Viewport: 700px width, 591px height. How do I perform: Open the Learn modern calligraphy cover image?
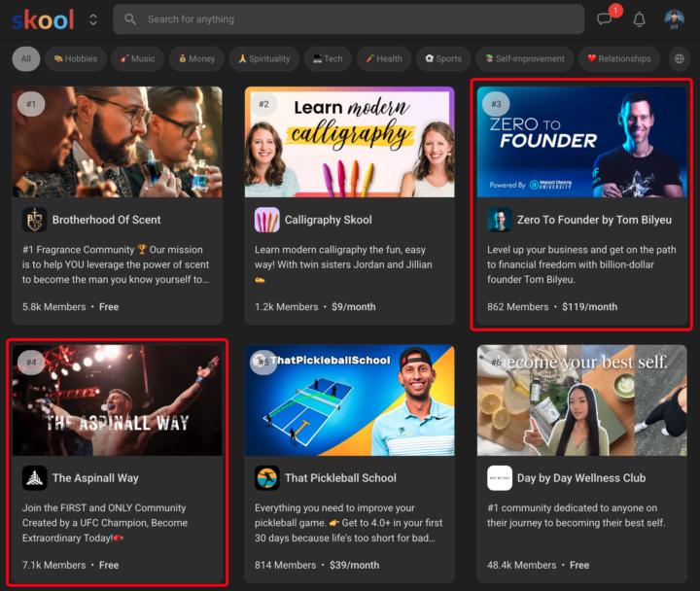[x=350, y=142]
